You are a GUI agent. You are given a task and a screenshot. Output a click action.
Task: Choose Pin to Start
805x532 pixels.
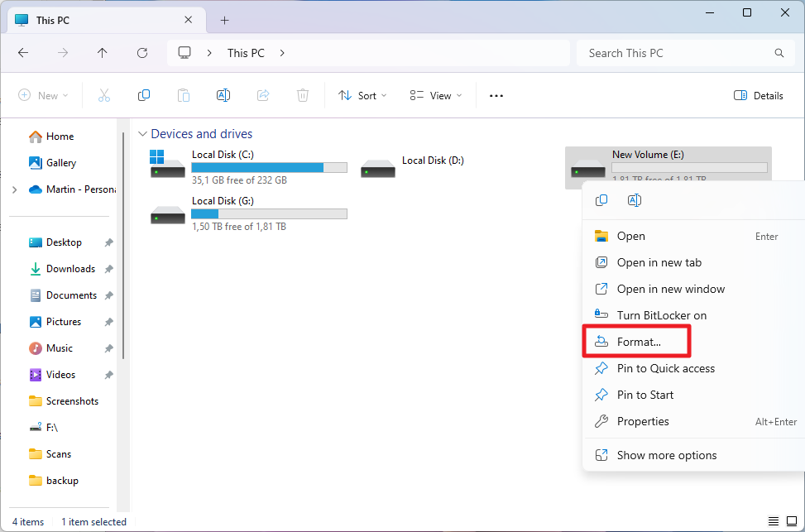[695, 395]
